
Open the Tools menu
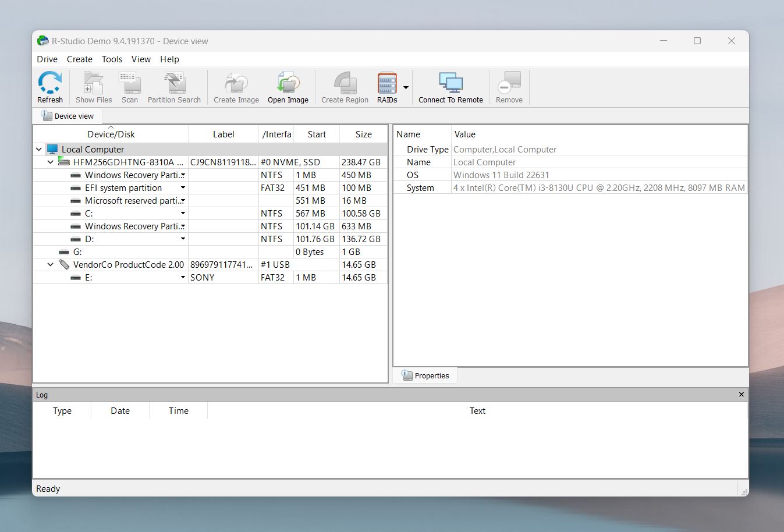[112, 59]
